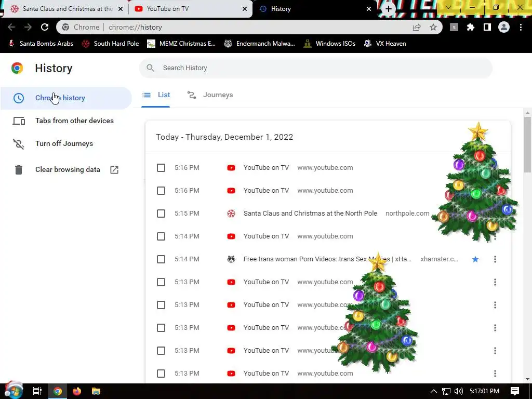Screen dimensions: 532x399
Task: Select Chrome history in sidebar
Action: point(66,98)
